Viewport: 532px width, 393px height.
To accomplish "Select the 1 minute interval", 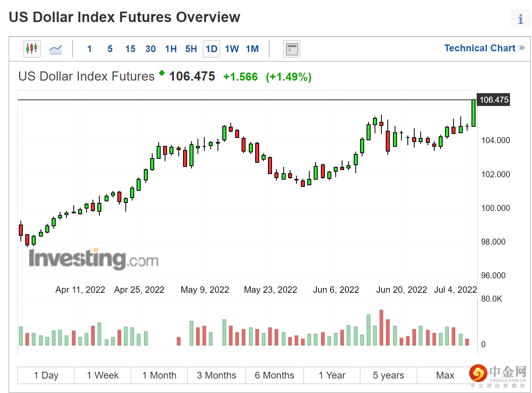I will (89, 49).
